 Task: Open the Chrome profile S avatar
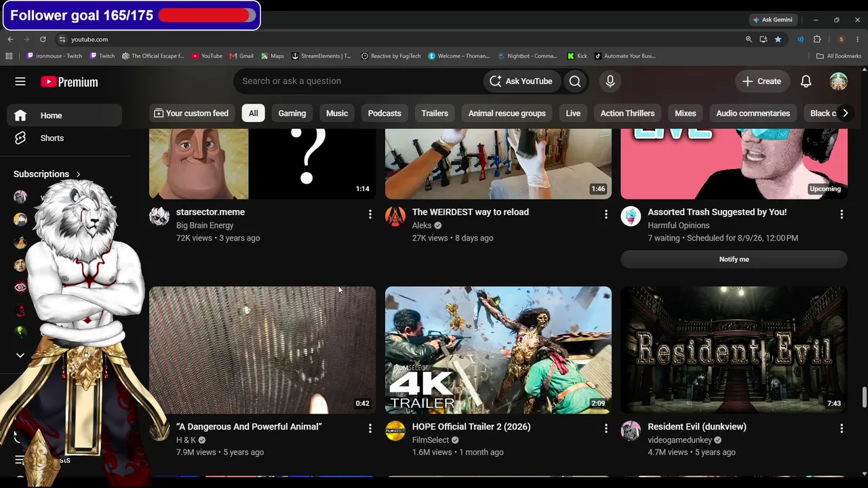tap(841, 39)
